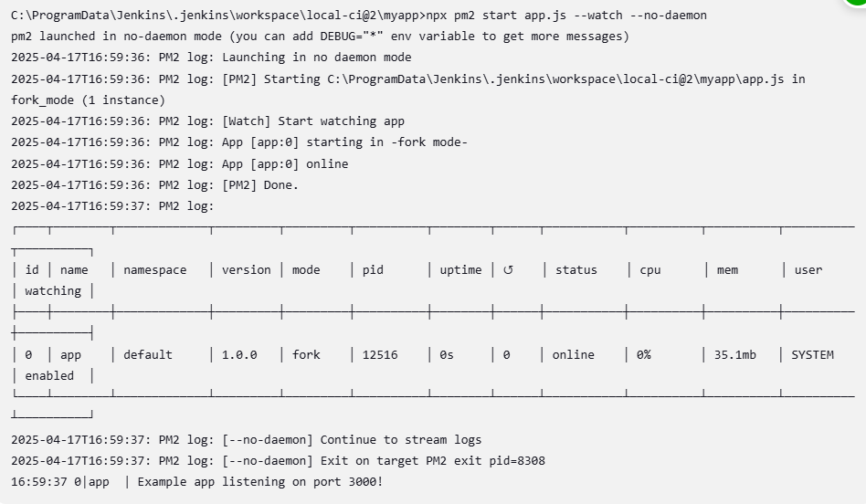Click the green circle icon at top-right corner
This screenshot has width=866, height=504.
(856, 2)
